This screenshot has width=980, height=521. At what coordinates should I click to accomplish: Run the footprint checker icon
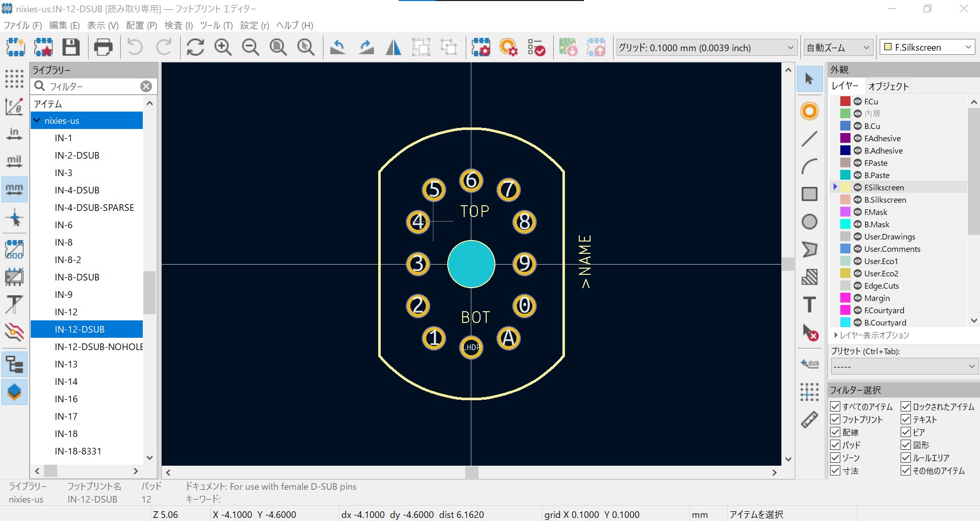point(536,48)
